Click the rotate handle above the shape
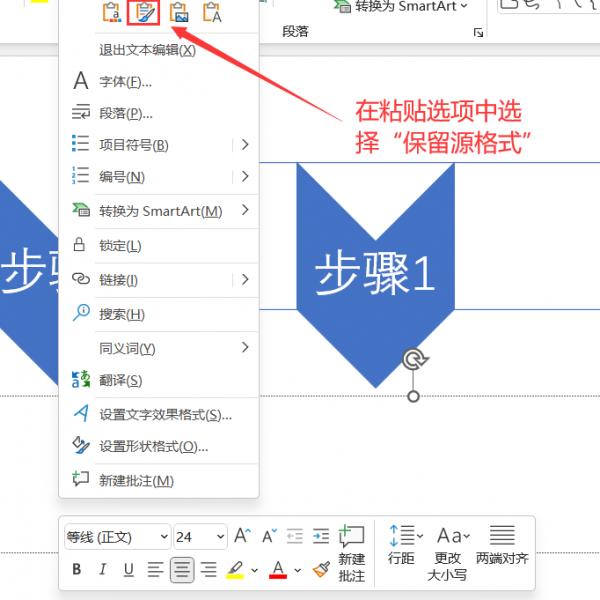 pyautogui.click(x=415, y=360)
